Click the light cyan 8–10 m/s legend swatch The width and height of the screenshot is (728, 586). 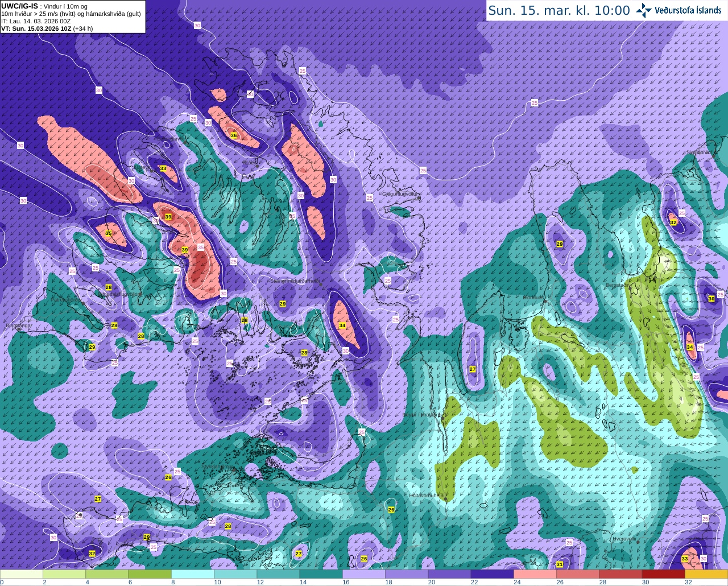(193, 574)
